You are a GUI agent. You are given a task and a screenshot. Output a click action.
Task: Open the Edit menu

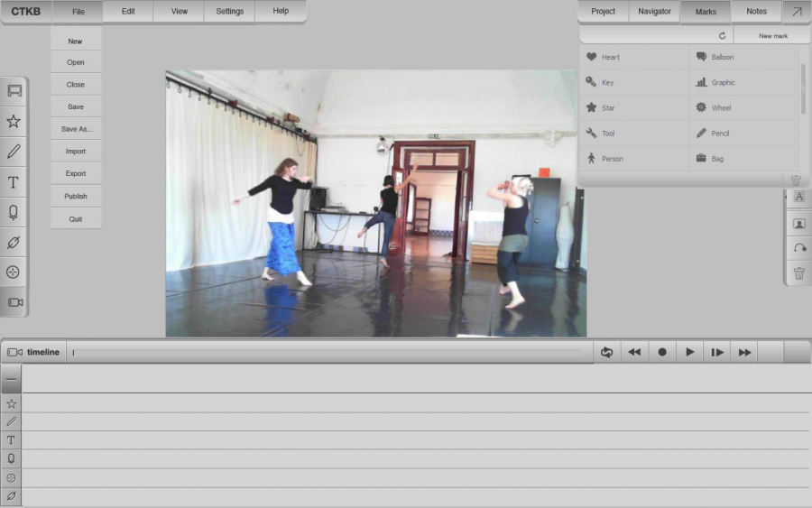[x=128, y=12]
